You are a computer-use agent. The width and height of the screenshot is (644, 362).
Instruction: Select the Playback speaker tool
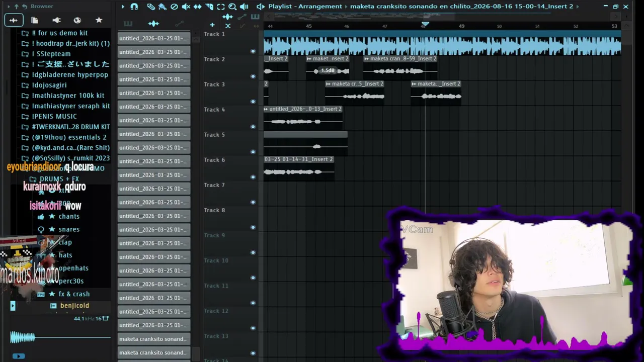point(244,7)
